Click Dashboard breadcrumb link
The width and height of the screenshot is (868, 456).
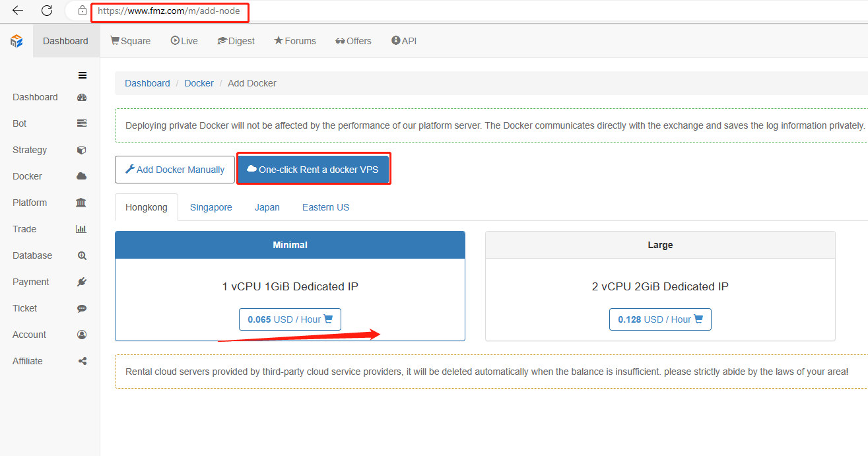tap(147, 83)
